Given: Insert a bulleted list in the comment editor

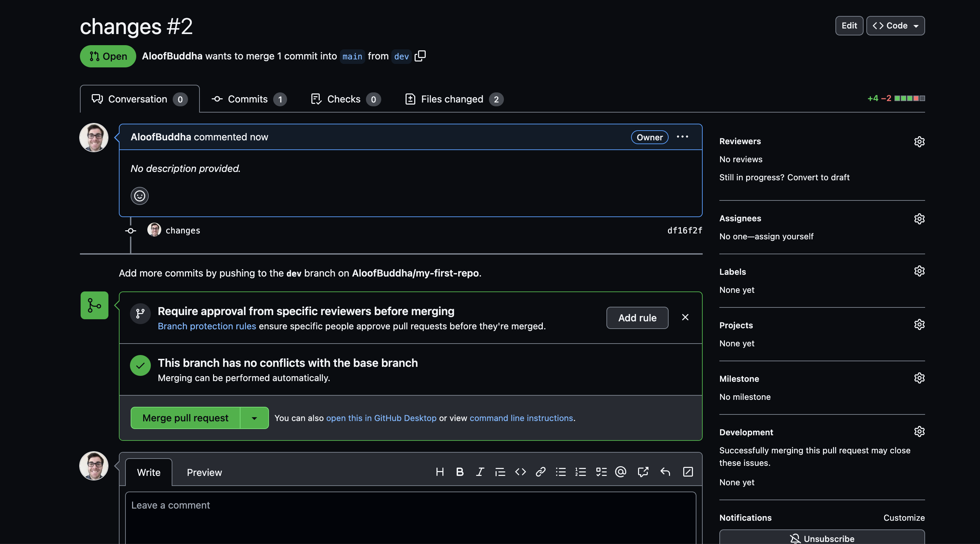Looking at the screenshot, I should coord(561,472).
